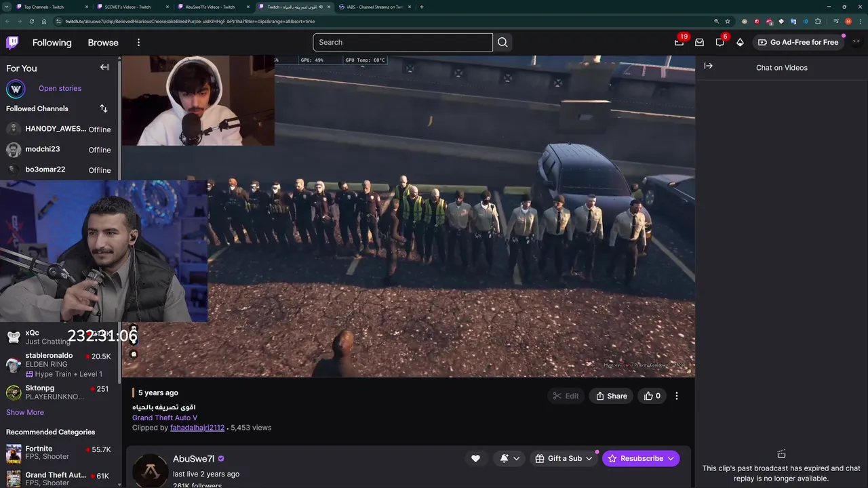Screen dimensions: 868x488
Task: Click the browser address bar URL
Action: point(190,21)
